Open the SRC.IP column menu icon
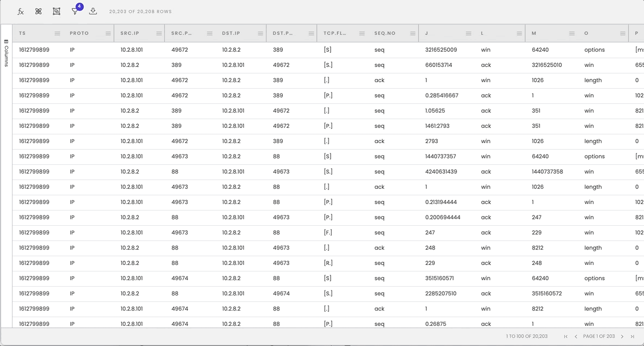The width and height of the screenshot is (644, 346). click(159, 33)
